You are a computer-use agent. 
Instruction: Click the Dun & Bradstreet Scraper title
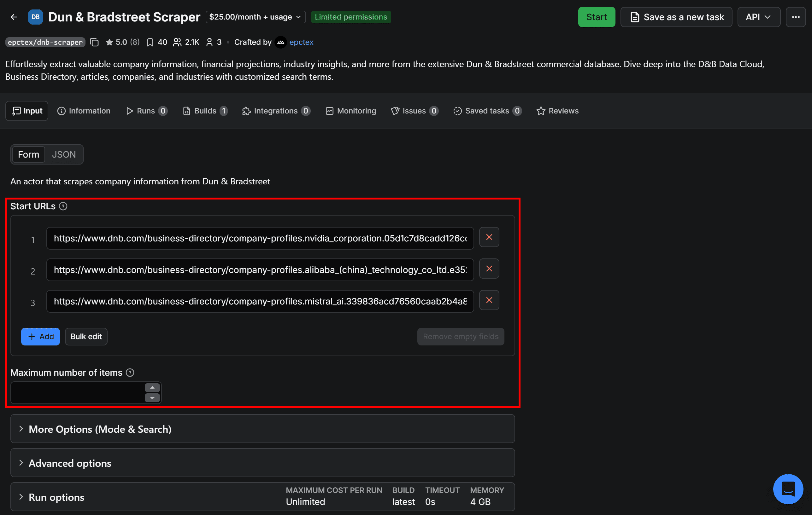124,17
